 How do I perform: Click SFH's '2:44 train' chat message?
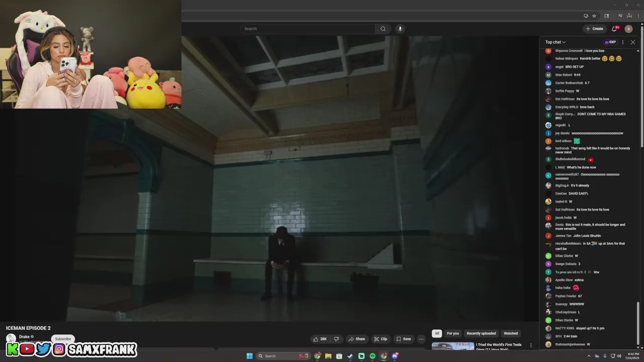(571, 336)
